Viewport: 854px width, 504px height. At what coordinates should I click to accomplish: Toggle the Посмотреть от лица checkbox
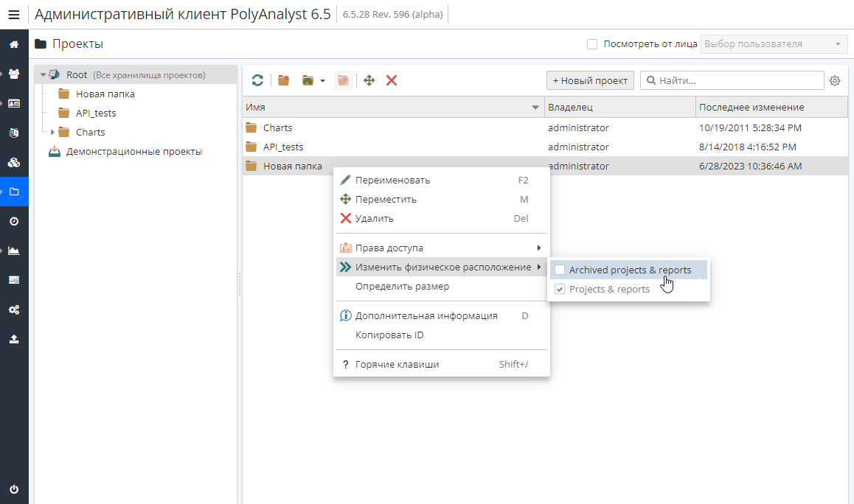tap(592, 44)
